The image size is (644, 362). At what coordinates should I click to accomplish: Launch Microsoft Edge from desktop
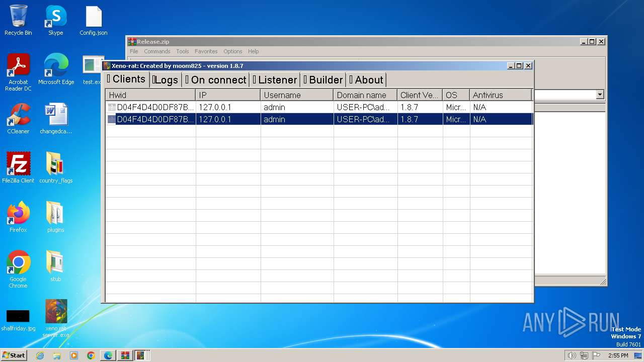coord(56,69)
